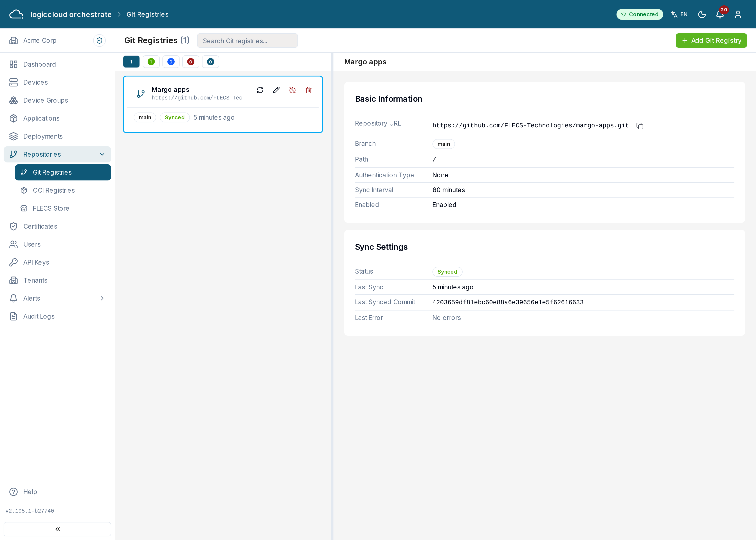The height and width of the screenshot is (540, 756).
Task: Collapse the Repositories menu chevron
Action: [x=102, y=154]
